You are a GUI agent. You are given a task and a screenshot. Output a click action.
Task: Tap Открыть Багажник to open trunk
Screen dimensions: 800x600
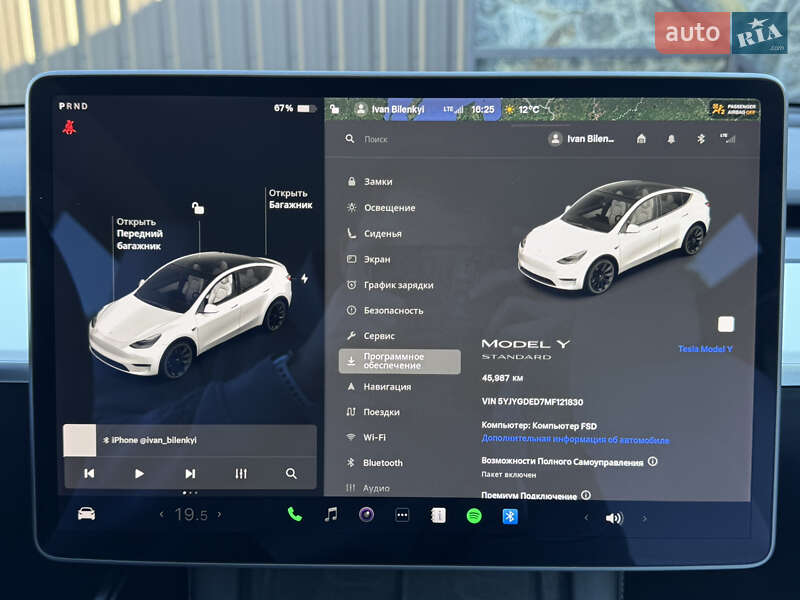tap(290, 199)
